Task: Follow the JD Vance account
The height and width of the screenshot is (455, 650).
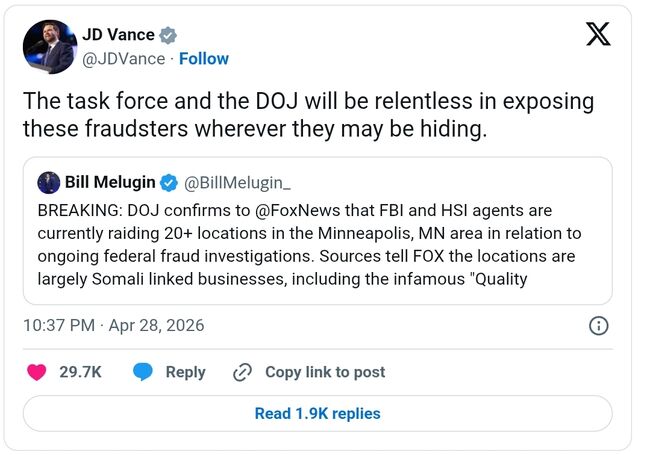Action: (204, 59)
